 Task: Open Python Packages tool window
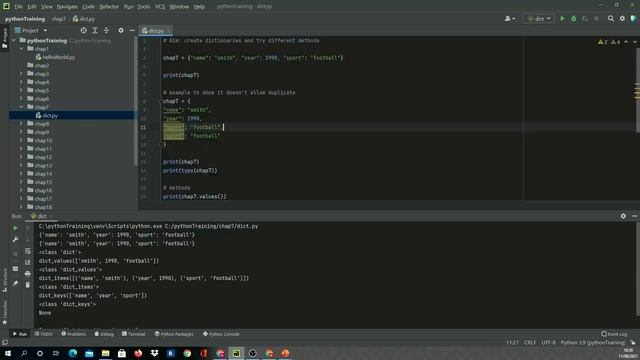click(174, 334)
